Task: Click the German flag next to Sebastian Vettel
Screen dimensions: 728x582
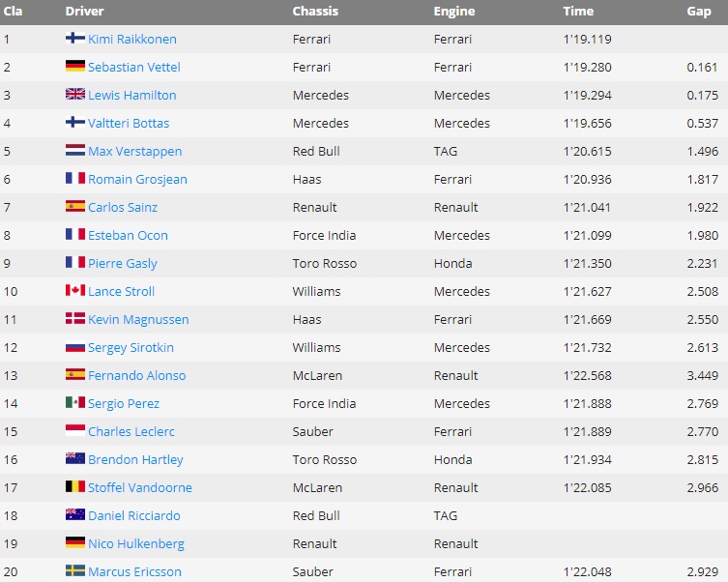Action: coord(75,66)
